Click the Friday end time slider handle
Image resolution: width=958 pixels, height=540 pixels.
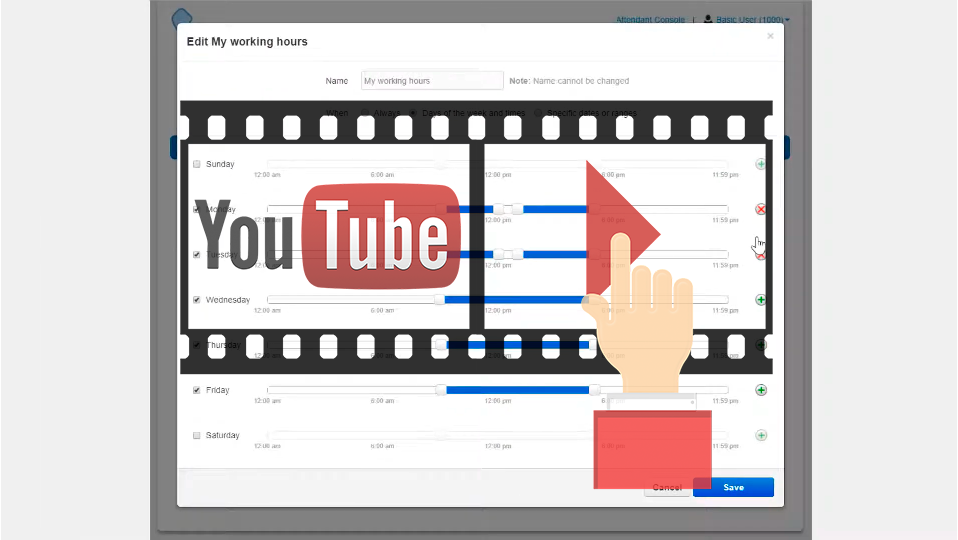[594, 390]
